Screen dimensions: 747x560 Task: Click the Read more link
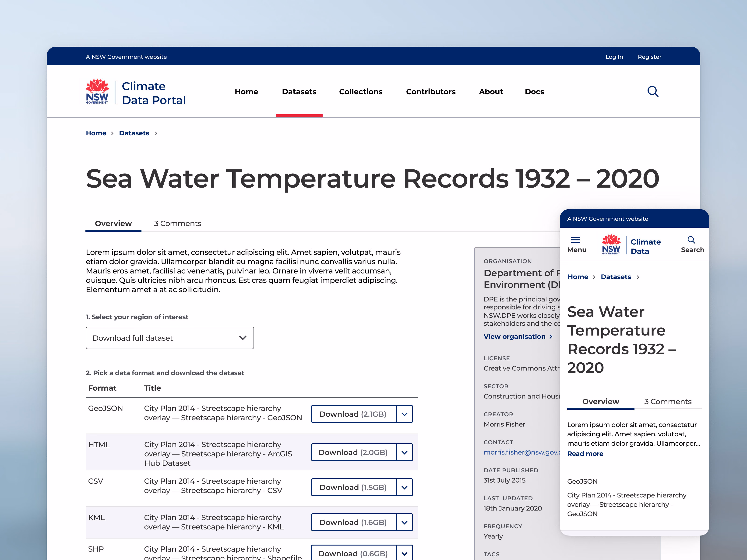click(x=585, y=454)
